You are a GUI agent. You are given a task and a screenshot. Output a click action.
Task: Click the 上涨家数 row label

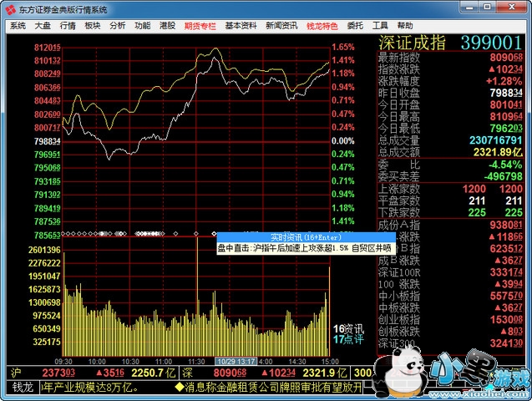399,189
